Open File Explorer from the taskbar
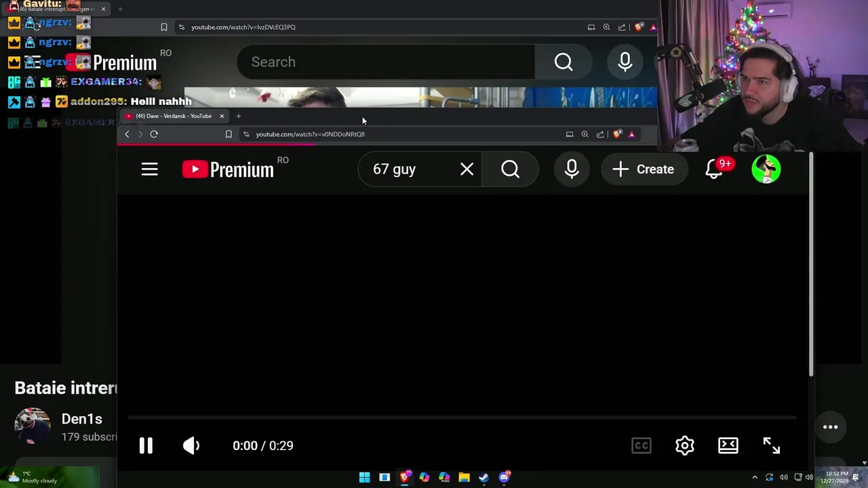Screen dimensions: 868x488 click(464, 477)
